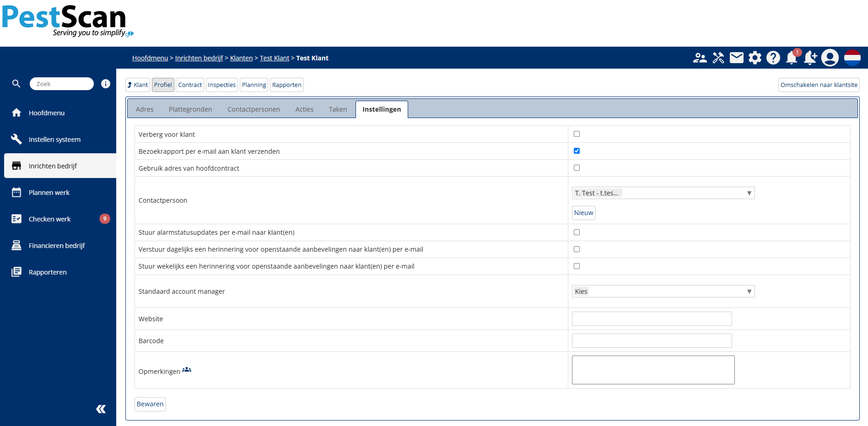Switch to the Adres tab
Screen dimensions: 868x426
(x=145, y=109)
